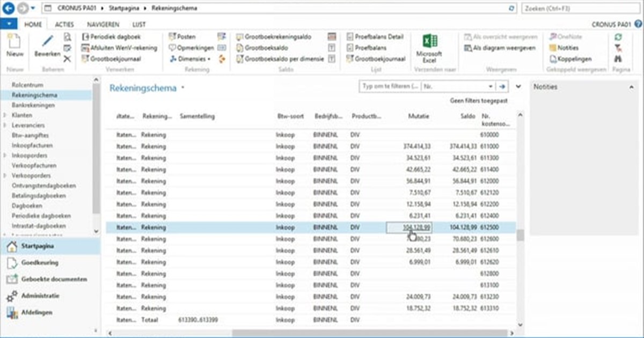Image resolution: width=644 pixels, height=338 pixels.
Task: Click the Zoeken search box
Action: [582, 9]
